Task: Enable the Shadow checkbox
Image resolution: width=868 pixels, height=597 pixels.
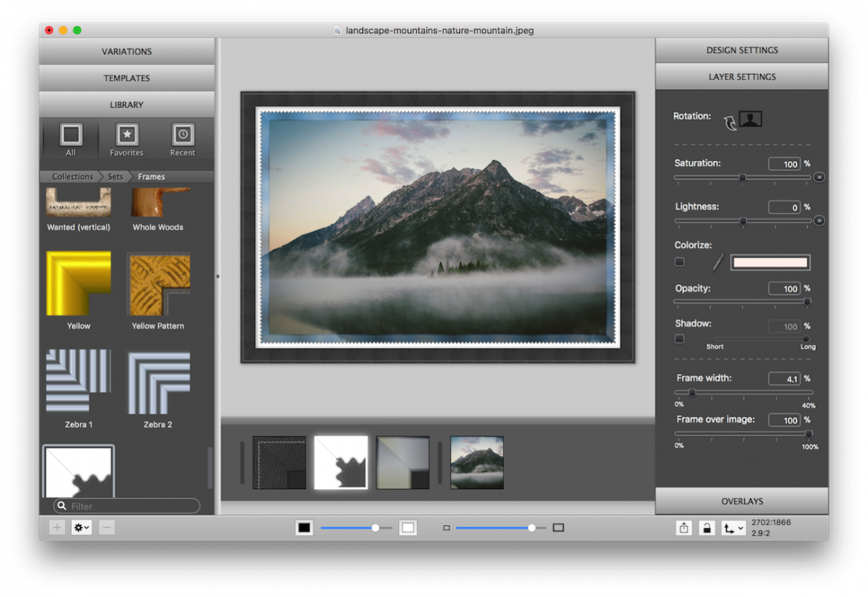Action: (679, 338)
